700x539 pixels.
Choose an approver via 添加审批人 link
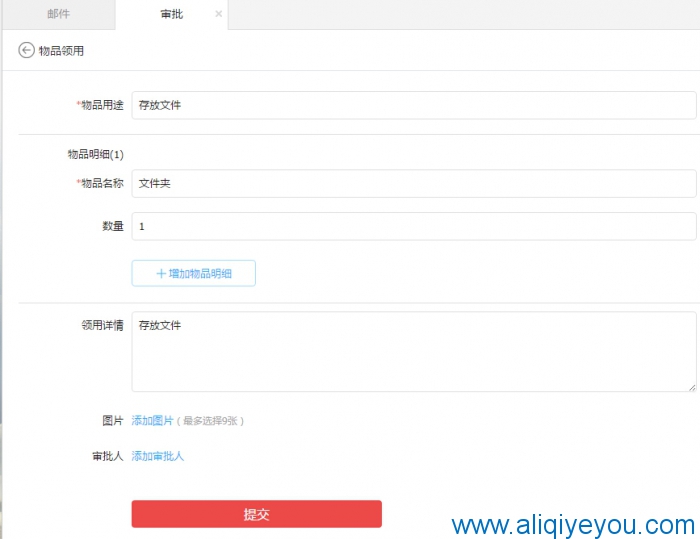pyautogui.click(x=157, y=456)
